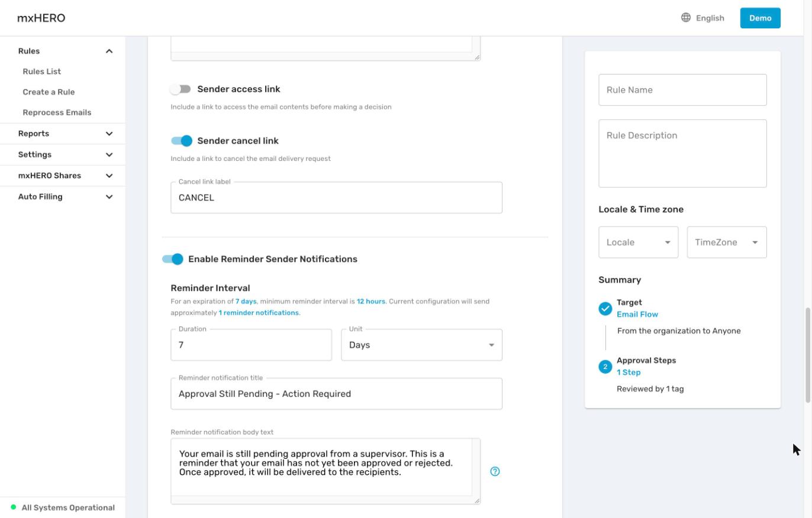Screen dimensions: 812x518
Task: Click the 'Reviewed by 1 tag' text
Action: pyautogui.click(x=650, y=389)
